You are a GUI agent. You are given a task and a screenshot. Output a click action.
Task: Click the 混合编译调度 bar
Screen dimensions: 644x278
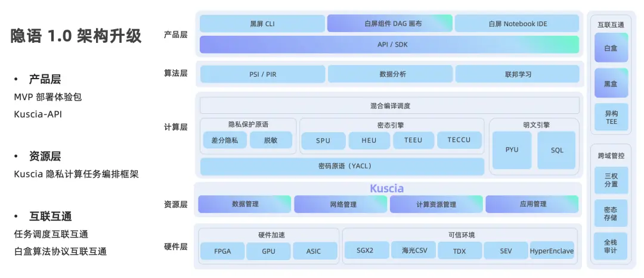tap(389, 106)
